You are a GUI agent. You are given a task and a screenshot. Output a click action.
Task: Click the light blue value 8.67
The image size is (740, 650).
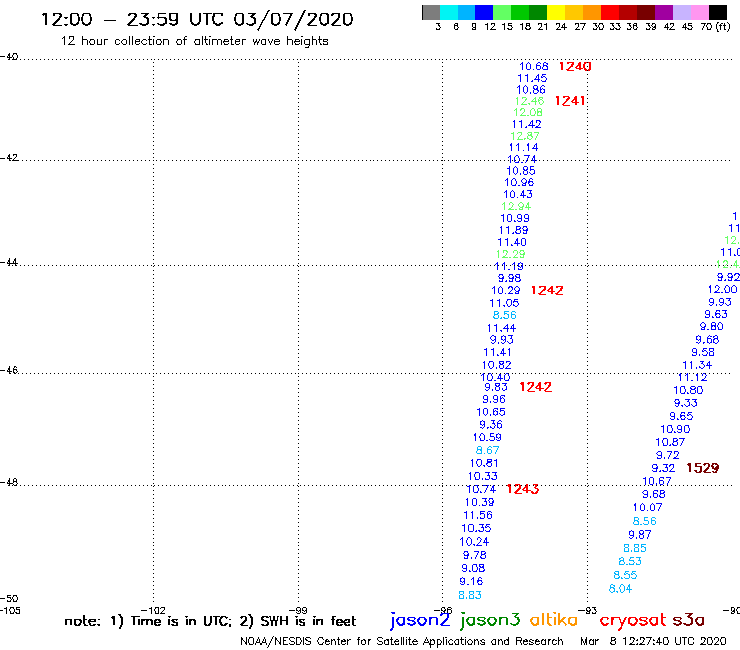(488, 450)
